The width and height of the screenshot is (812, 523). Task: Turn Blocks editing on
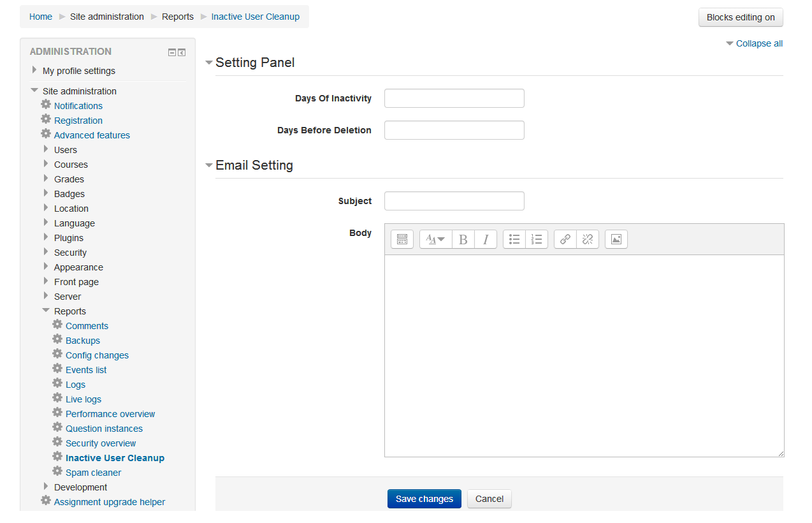pos(741,17)
